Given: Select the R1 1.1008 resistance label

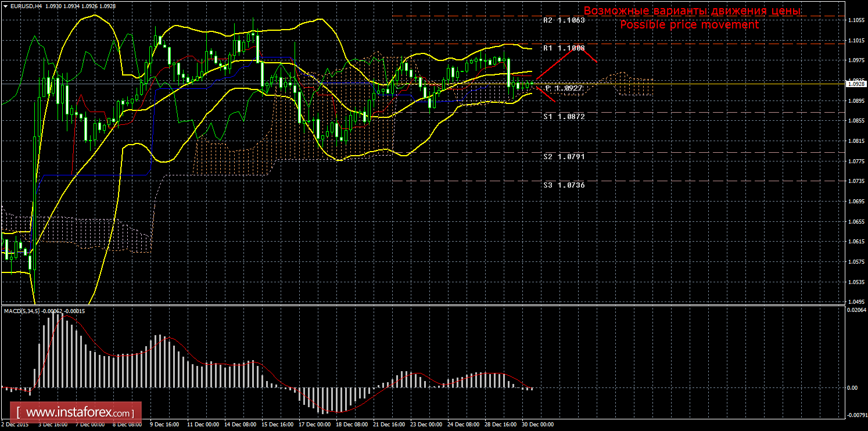Looking at the screenshot, I should coord(564,48).
